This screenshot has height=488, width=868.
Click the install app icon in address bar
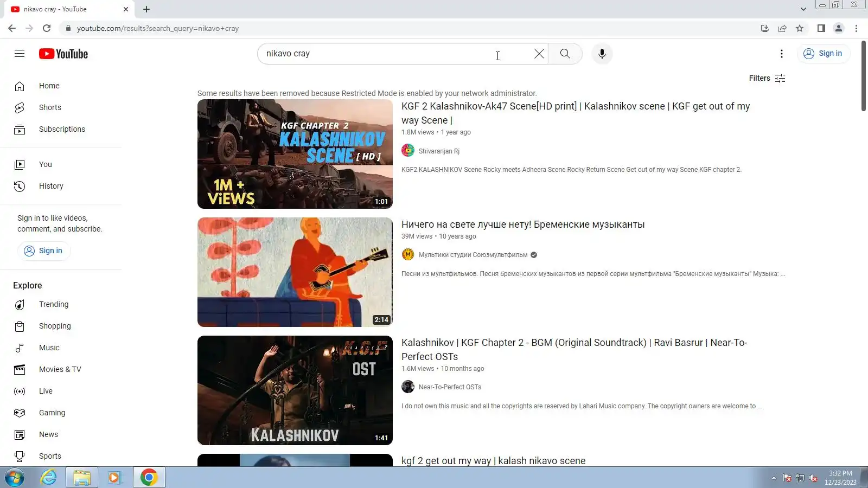[765, 28]
